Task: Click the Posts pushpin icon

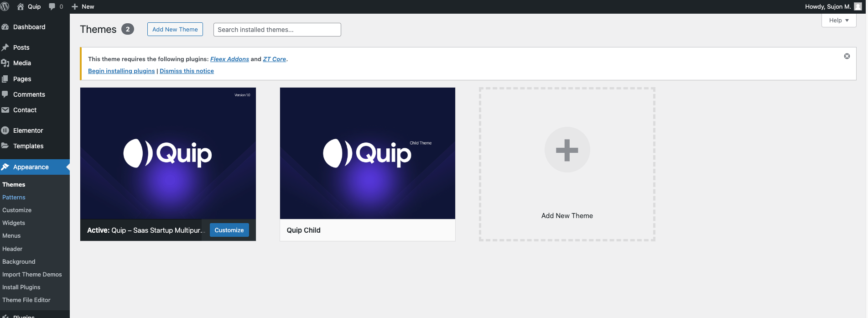Action: click(5, 47)
